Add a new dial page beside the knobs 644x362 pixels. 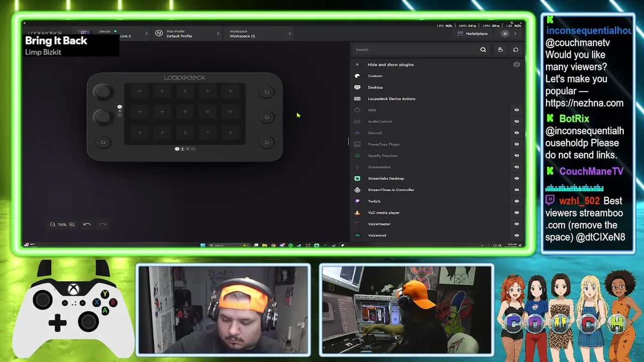click(120, 111)
